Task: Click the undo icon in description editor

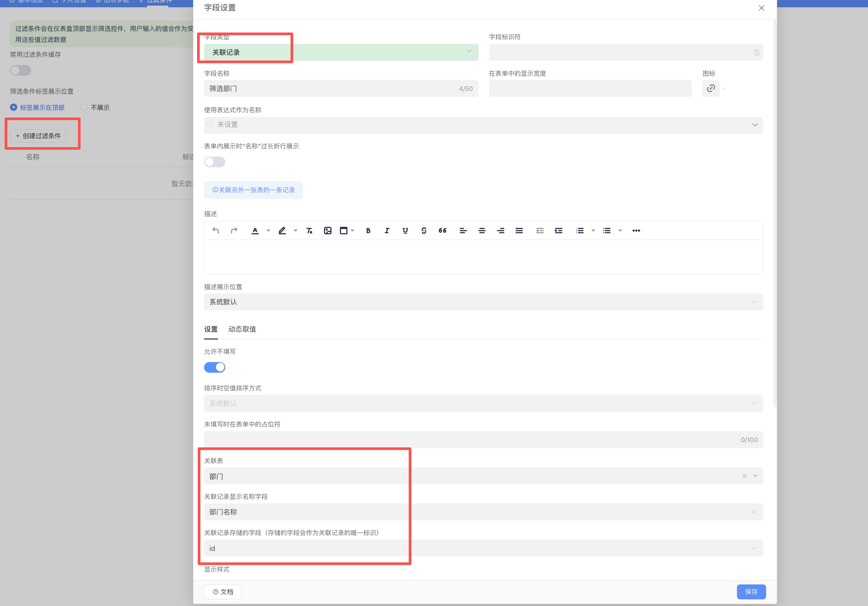Action: tap(215, 230)
